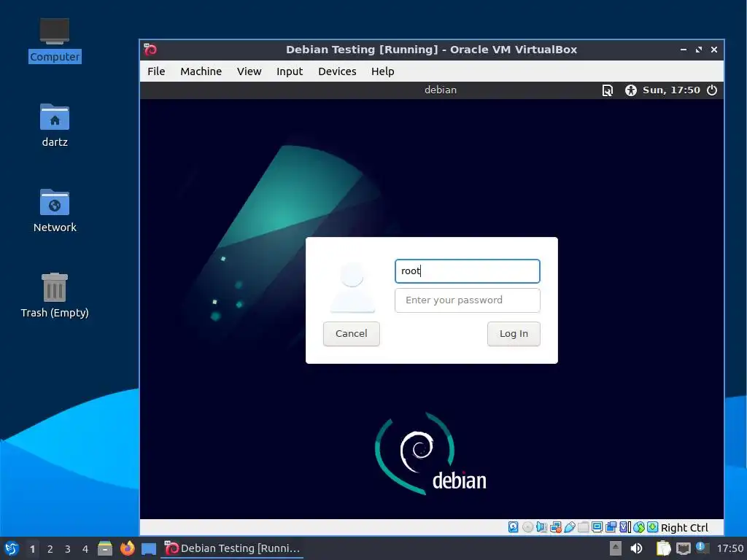747x560 pixels.
Task: Select the Network desktop icon
Action: [54, 211]
